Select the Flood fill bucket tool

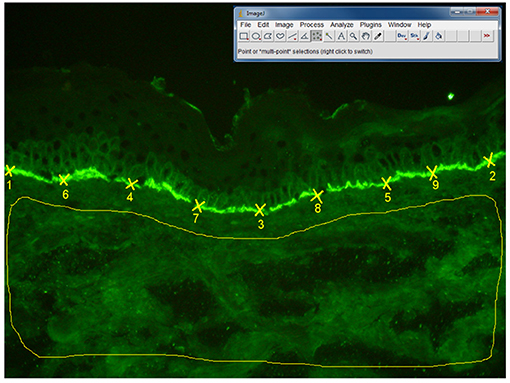click(439, 36)
